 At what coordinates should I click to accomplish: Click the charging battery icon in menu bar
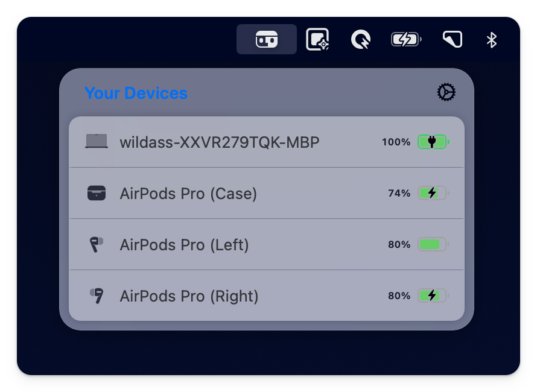405,39
